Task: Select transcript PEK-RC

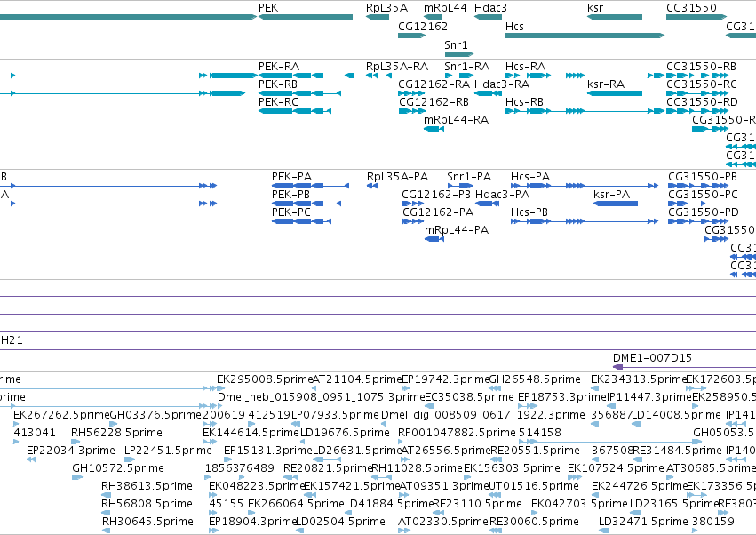Action: click(295, 111)
